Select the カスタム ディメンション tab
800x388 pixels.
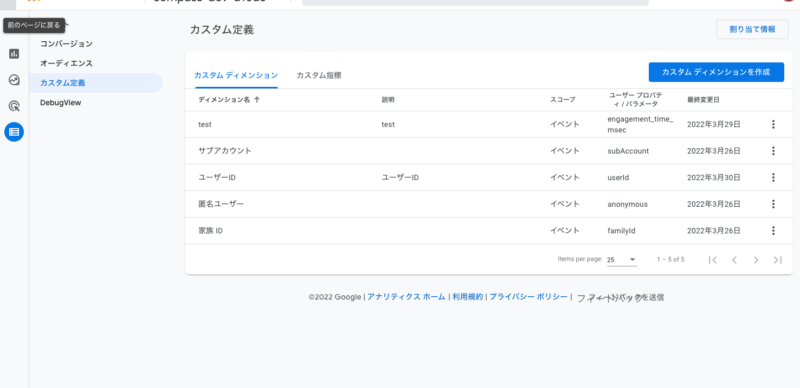[x=236, y=76]
